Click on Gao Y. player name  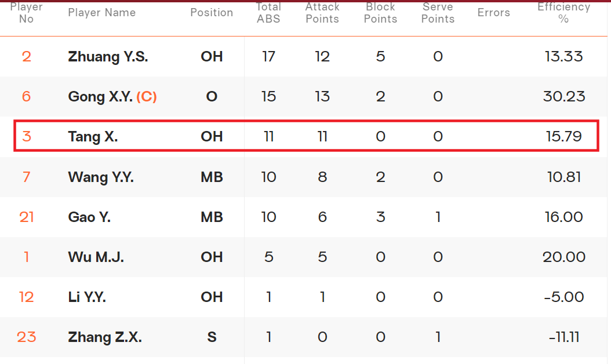(89, 217)
